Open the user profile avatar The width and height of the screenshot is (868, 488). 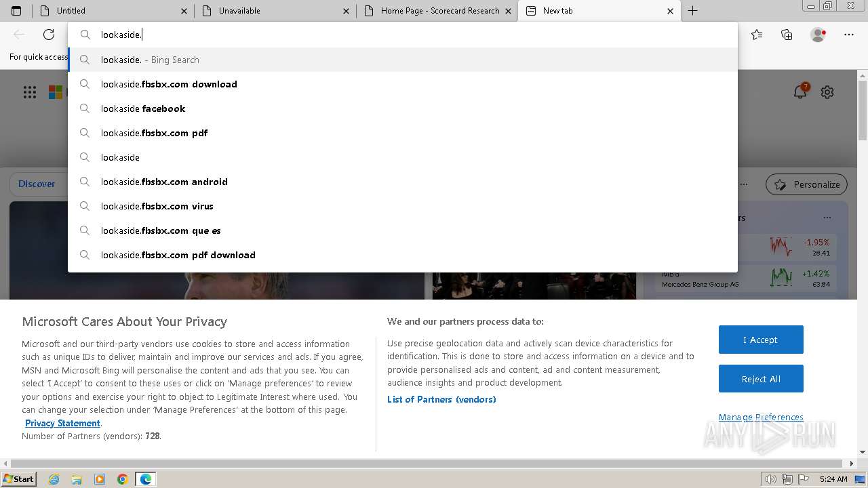coord(818,35)
